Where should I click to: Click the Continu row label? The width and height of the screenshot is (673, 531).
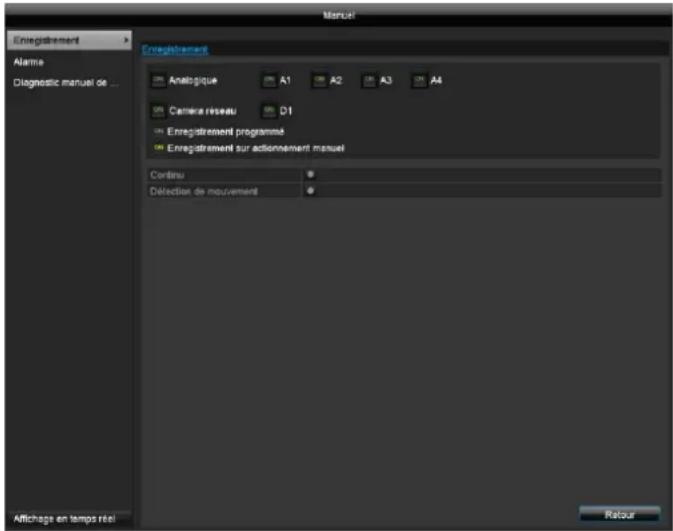pyautogui.click(x=167, y=175)
